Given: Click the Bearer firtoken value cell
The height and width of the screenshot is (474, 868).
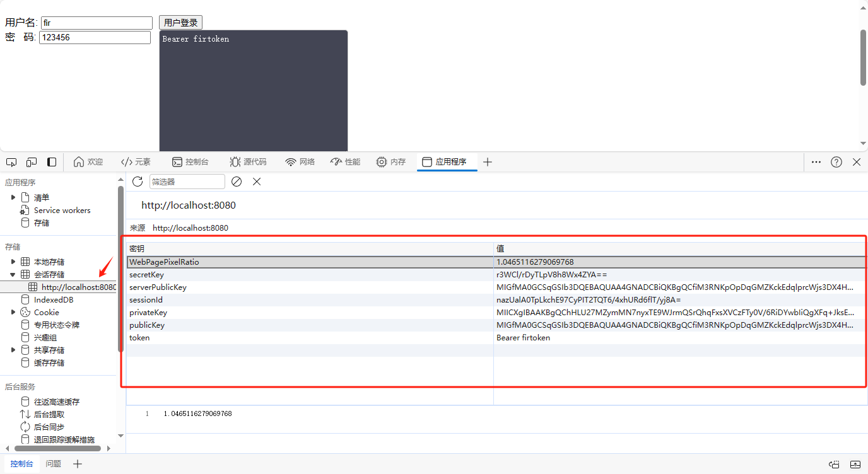Looking at the screenshot, I should (679, 337).
